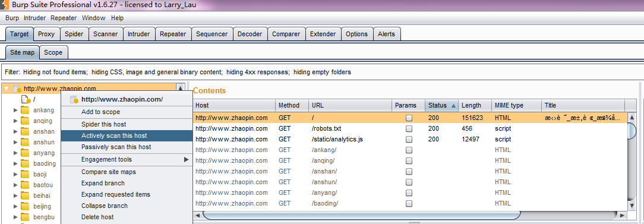Open the Scope sub-tab
The image size is (644, 224).
(53, 52)
